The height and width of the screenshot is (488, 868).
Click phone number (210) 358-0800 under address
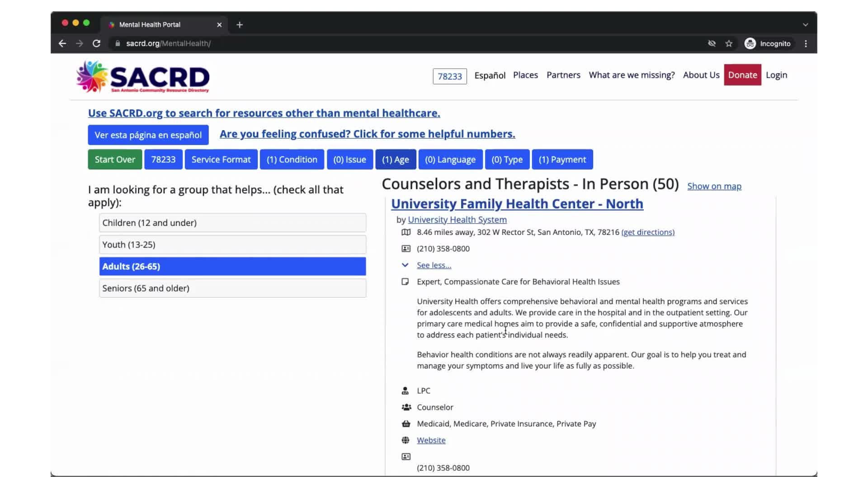pos(443,249)
